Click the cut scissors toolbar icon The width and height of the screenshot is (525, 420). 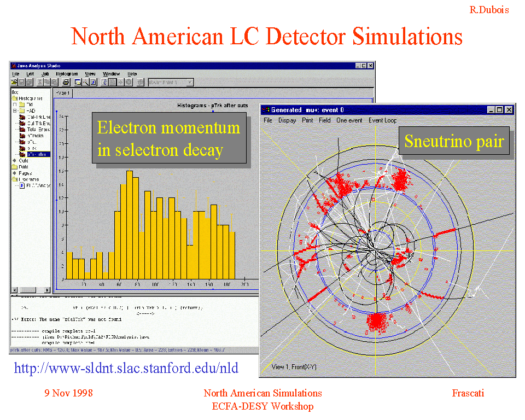click(x=41, y=83)
